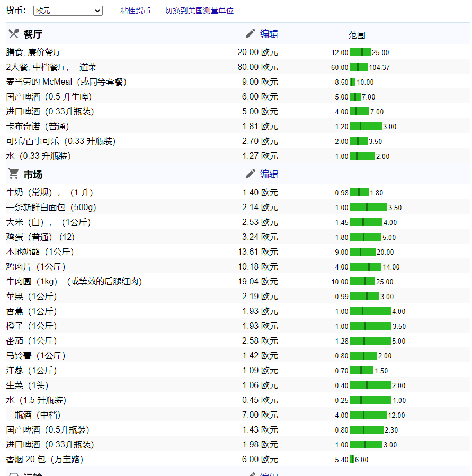Click 切换到美国测量单位 link

pos(199,11)
